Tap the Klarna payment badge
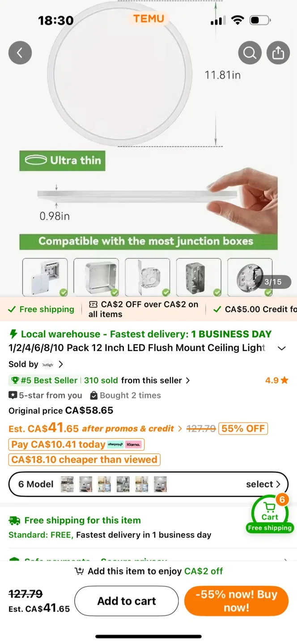The width and height of the screenshot is (297, 644). point(133,444)
